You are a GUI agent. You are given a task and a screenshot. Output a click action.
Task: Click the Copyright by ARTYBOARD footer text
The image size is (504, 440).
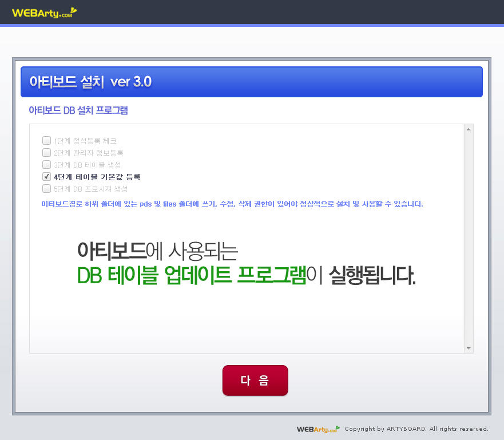click(x=416, y=429)
